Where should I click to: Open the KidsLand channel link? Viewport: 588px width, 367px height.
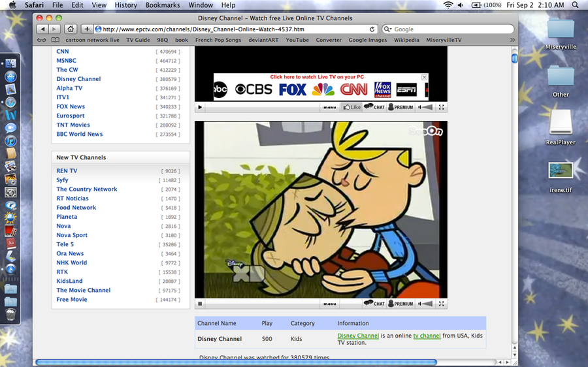click(x=69, y=281)
